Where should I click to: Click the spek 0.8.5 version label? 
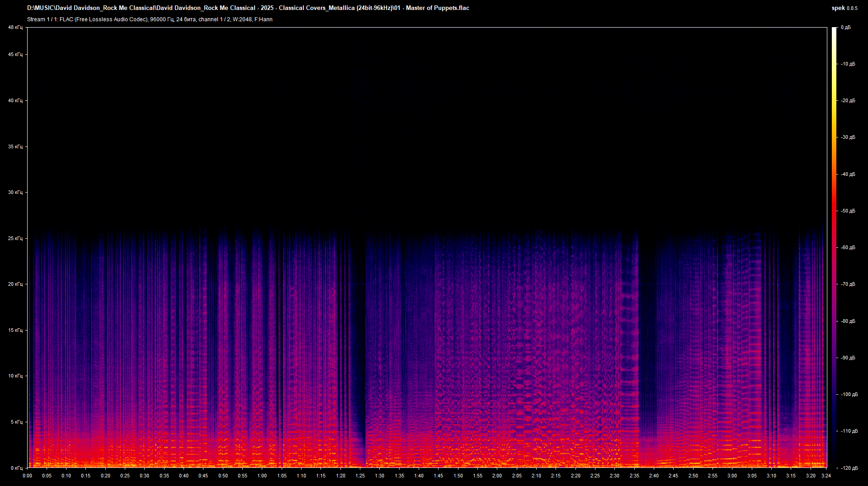click(844, 8)
